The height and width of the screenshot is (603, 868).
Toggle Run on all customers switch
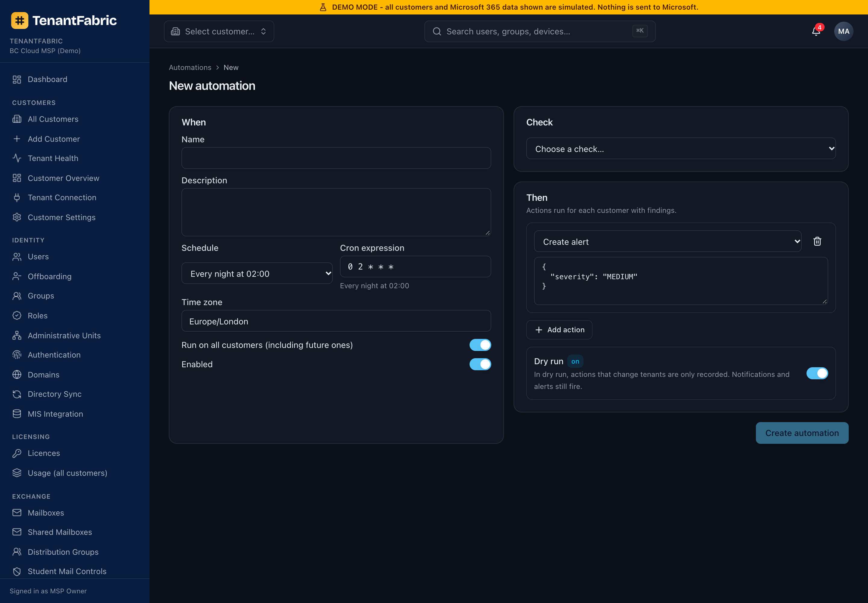click(480, 345)
